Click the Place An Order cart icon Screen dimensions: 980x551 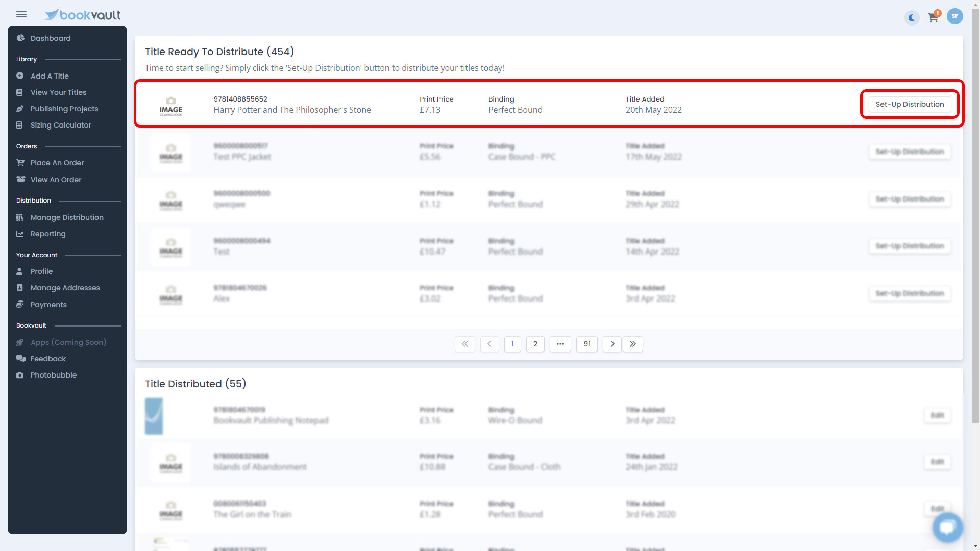(20, 163)
